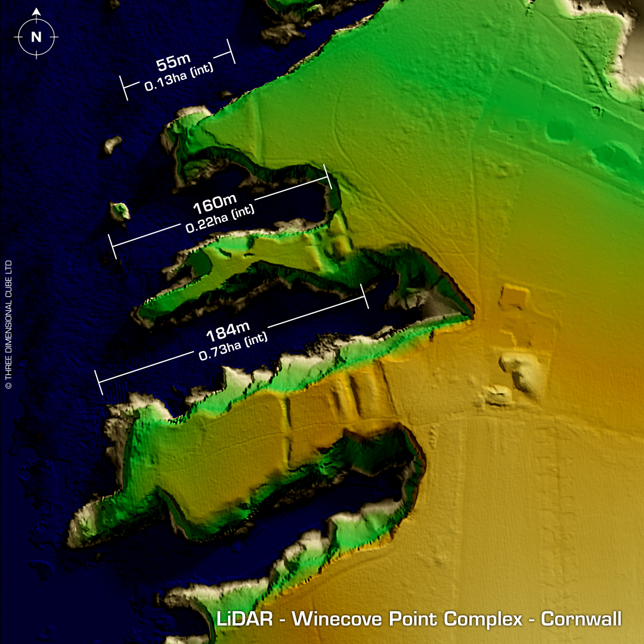This screenshot has width=644, height=644.
Task: Click the "0.73ha (int)" area label
Action: [233, 346]
